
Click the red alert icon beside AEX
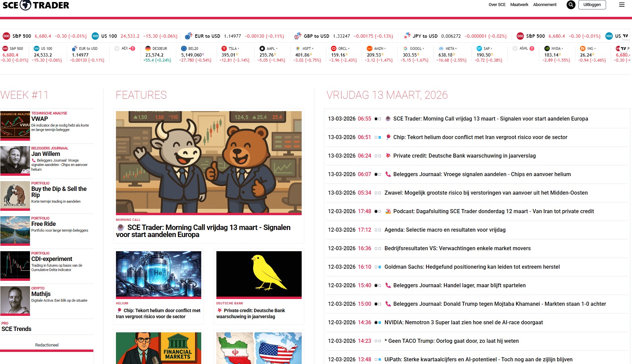pyautogui.click(x=133, y=48)
